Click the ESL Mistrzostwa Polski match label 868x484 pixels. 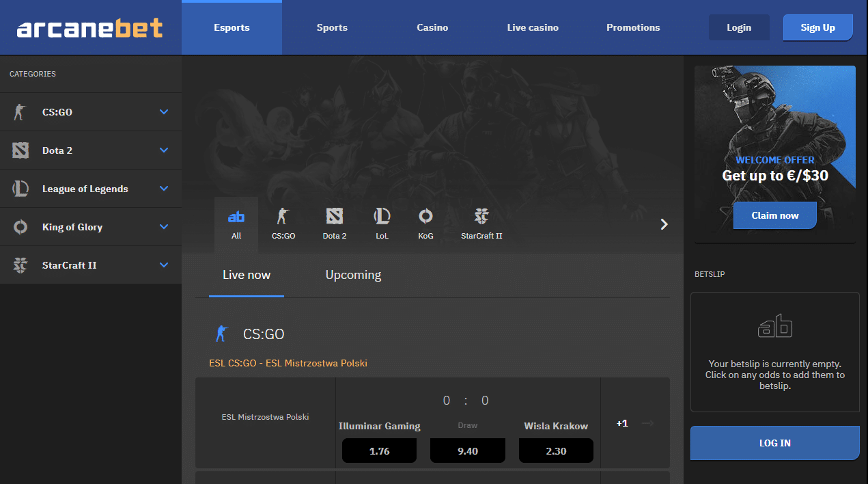pos(266,417)
